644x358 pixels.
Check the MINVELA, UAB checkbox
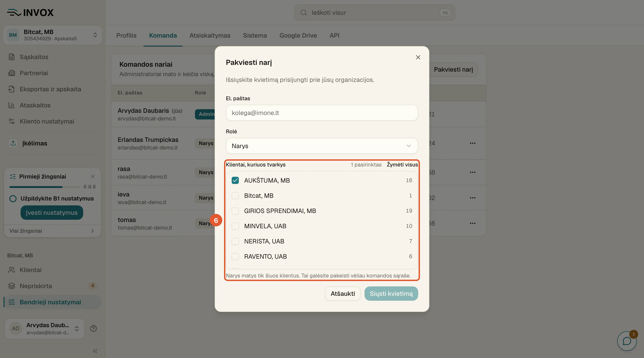tap(235, 226)
